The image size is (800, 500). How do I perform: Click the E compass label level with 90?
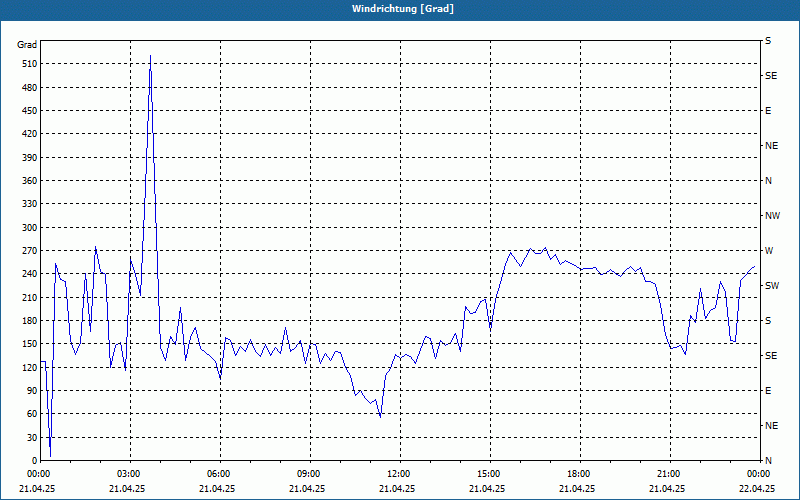768,391
